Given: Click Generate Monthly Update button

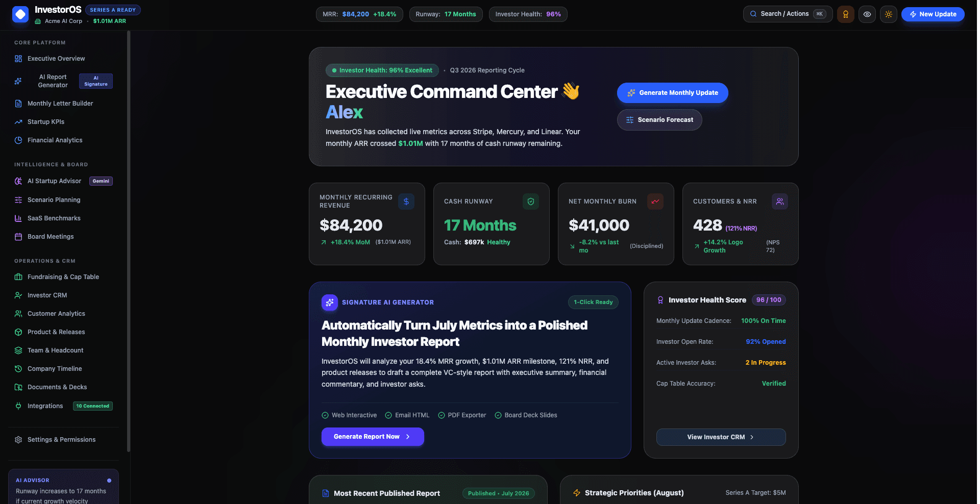Looking at the screenshot, I should (x=672, y=93).
